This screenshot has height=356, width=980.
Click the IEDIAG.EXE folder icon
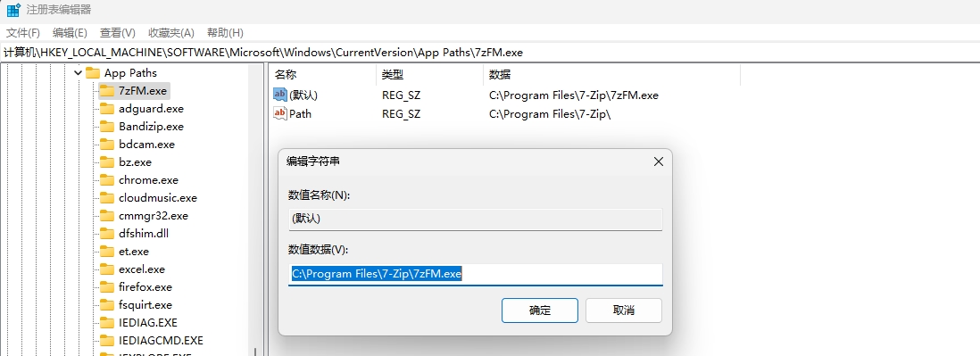coord(107,323)
